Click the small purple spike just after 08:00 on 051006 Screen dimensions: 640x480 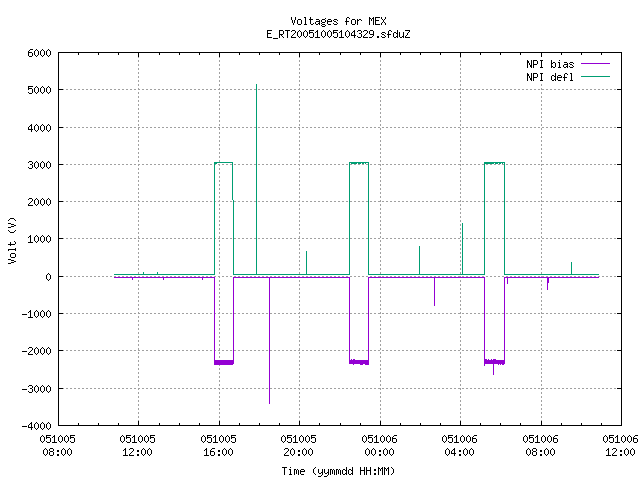tap(548, 284)
